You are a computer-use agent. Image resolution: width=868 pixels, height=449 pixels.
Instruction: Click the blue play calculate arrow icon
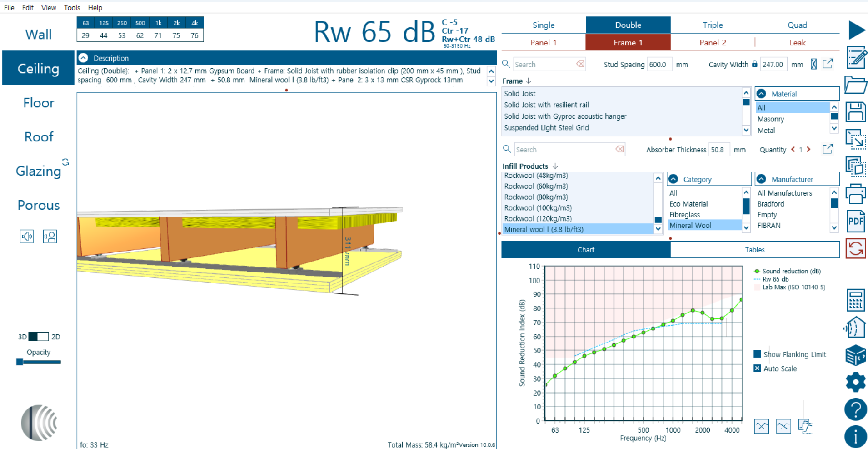tap(856, 30)
